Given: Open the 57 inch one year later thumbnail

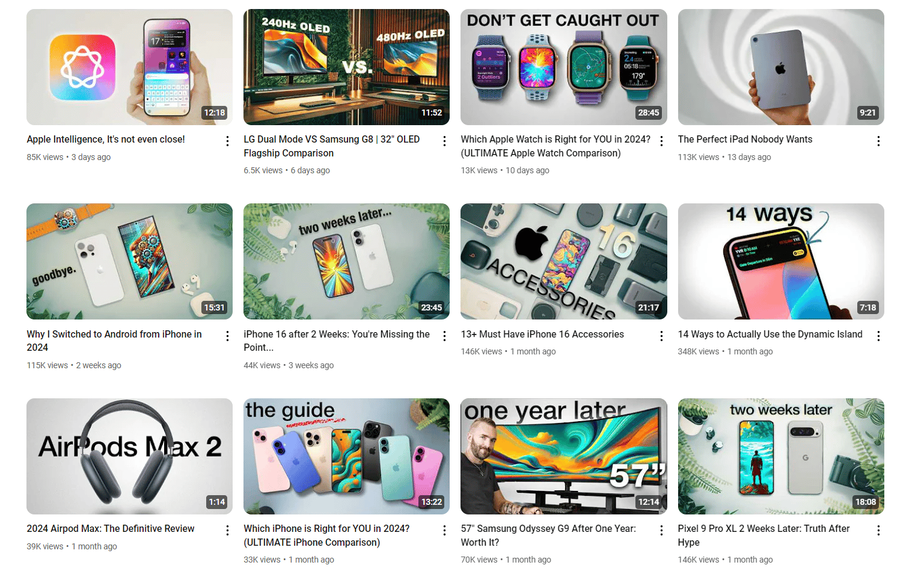Looking at the screenshot, I should [x=564, y=456].
